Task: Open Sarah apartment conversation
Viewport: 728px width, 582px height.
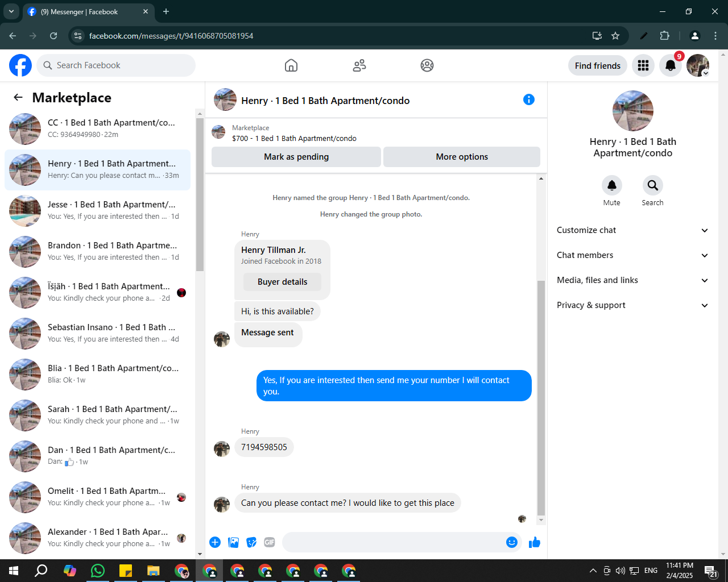Action: click(98, 415)
